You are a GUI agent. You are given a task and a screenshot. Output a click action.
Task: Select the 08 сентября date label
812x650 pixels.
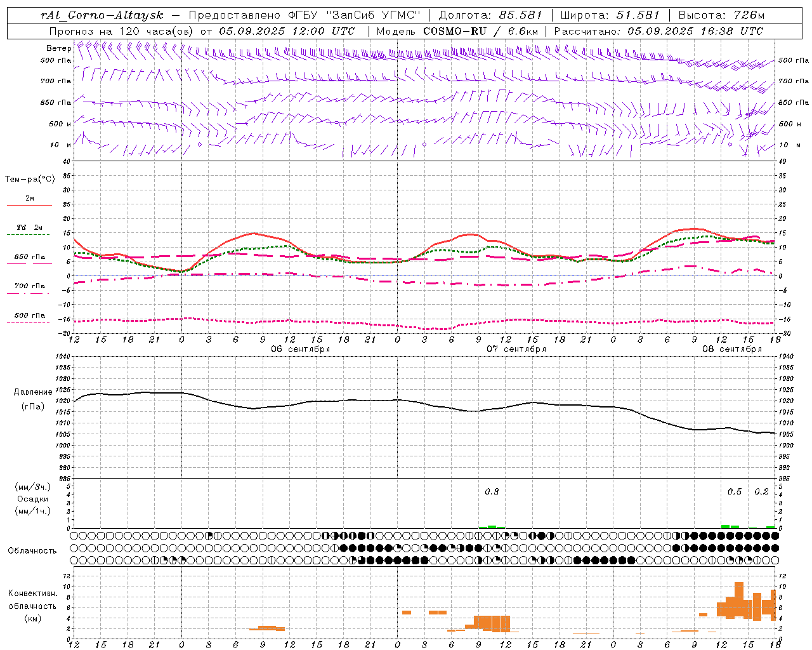pyautogui.click(x=732, y=349)
